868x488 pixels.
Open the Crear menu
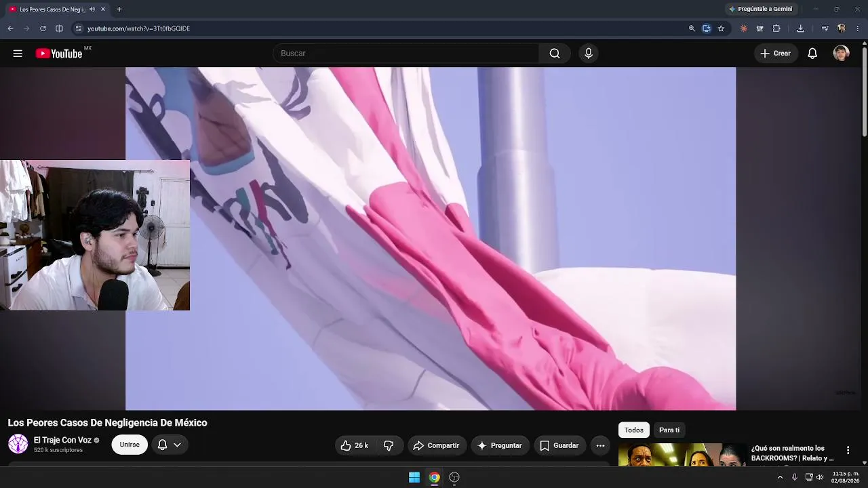[775, 54]
